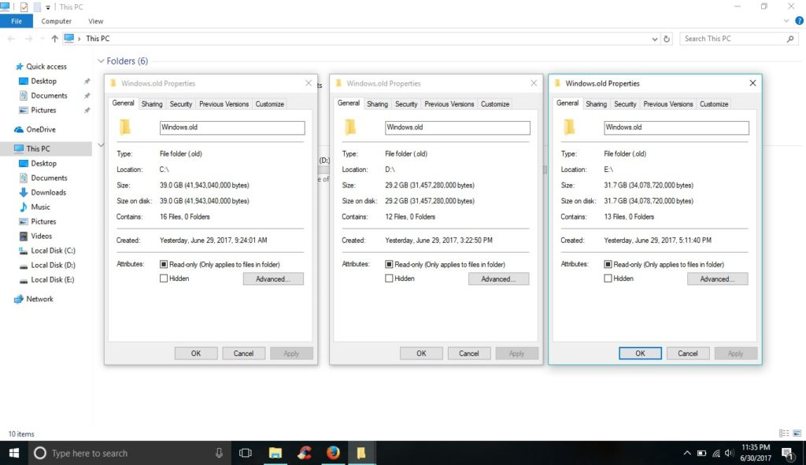Viewport: 806px width, 465px height.
Task: Click the folder name field in E:\ dialog
Action: pyautogui.click(x=676, y=127)
